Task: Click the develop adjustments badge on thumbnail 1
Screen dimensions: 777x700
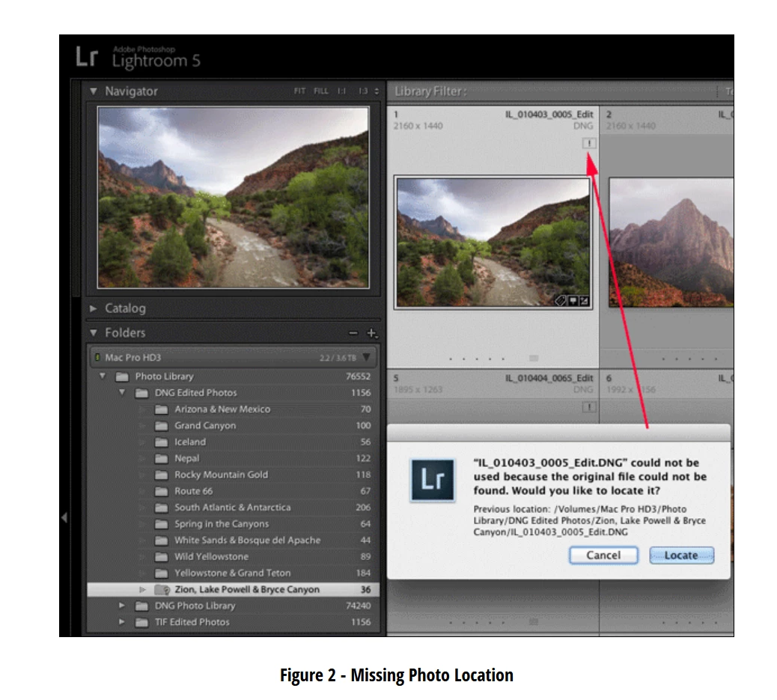Action: (584, 300)
